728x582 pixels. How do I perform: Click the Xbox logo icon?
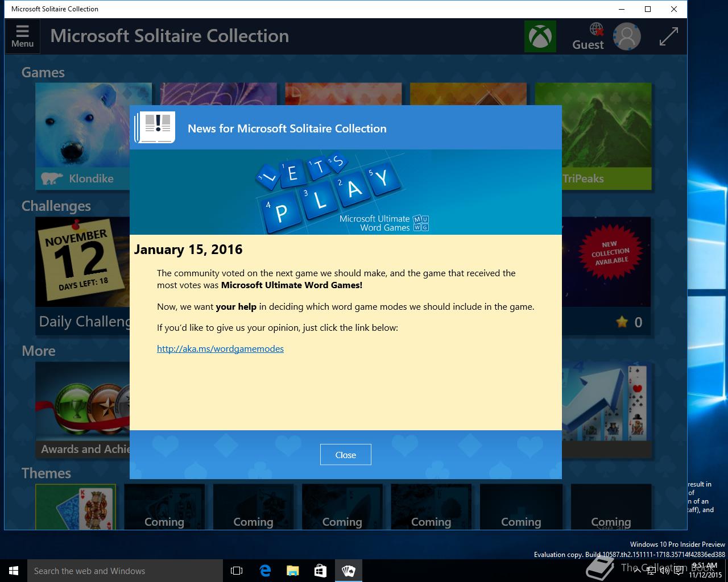[540, 36]
